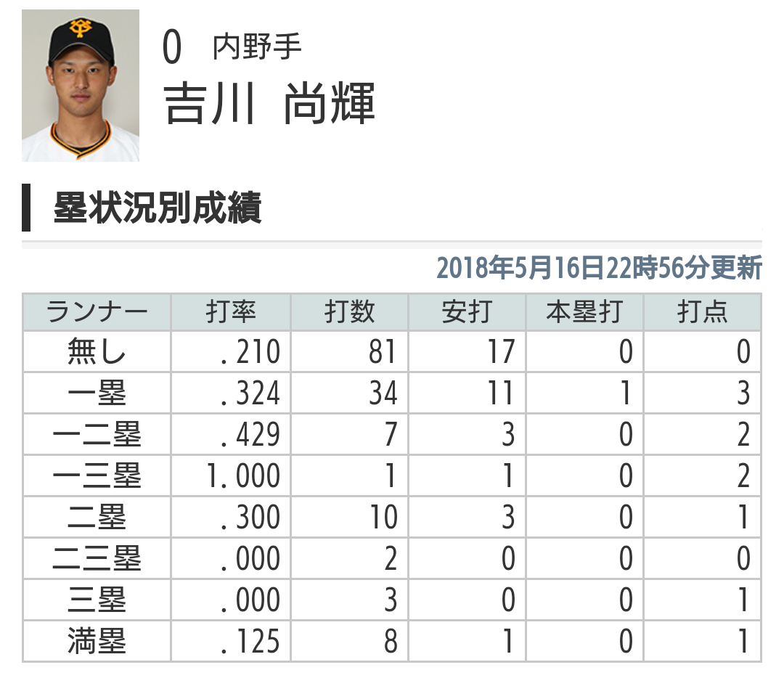Viewport: 784px width, 678px height.
Task: Click the 内野手 position label
Action: pyautogui.click(x=257, y=47)
